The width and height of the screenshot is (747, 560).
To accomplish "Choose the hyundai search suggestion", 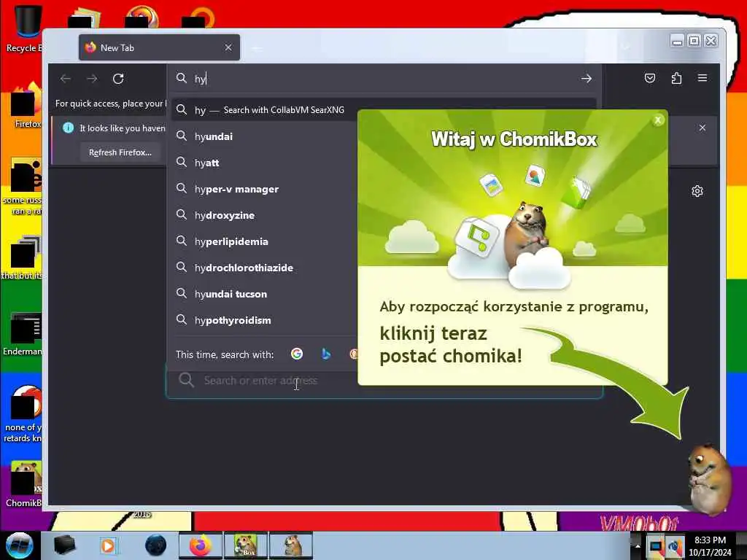I will pyautogui.click(x=264, y=136).
